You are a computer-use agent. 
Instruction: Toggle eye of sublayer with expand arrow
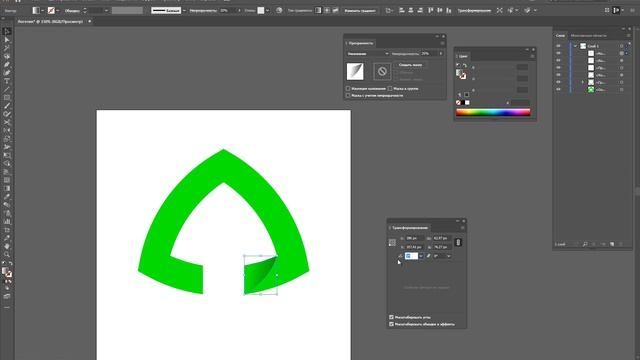558,82
